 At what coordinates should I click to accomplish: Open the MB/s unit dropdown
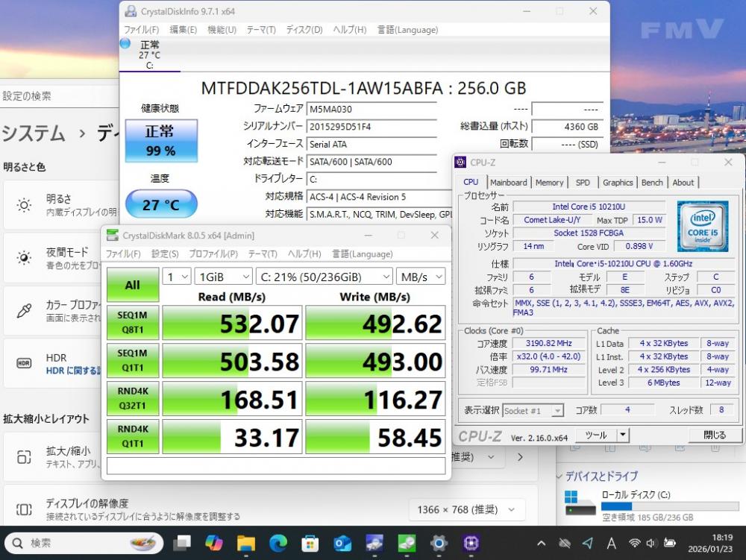pyautogui.click(x=420, y=277)
